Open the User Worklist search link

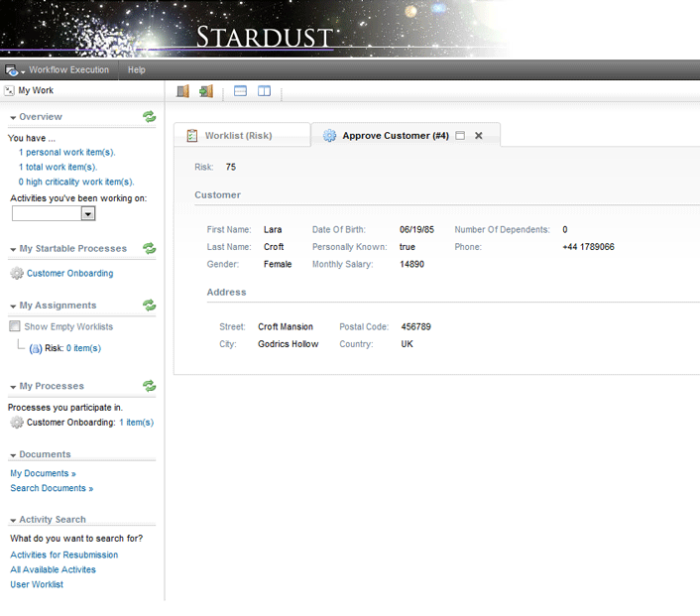coord(37,584)
